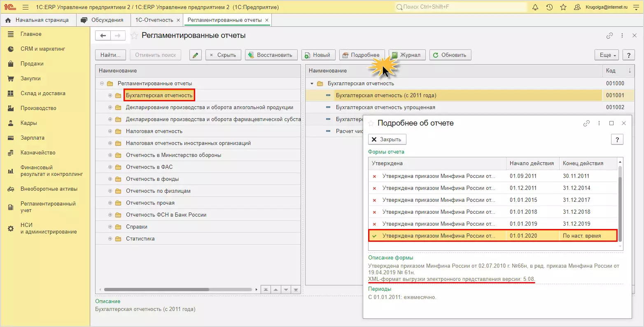
Task: Collapse Бухгалтерская отчетность group in right list
Action: click(x=312, y=84)
